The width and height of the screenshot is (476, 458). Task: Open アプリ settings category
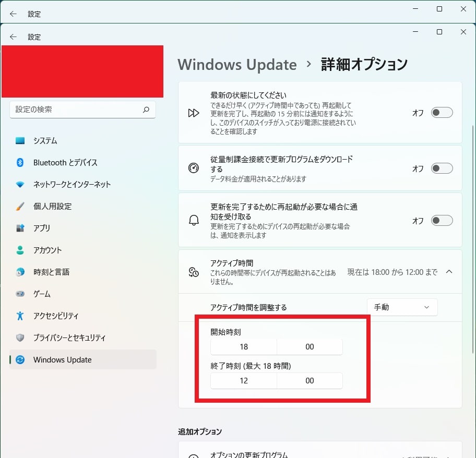(83, 228)
